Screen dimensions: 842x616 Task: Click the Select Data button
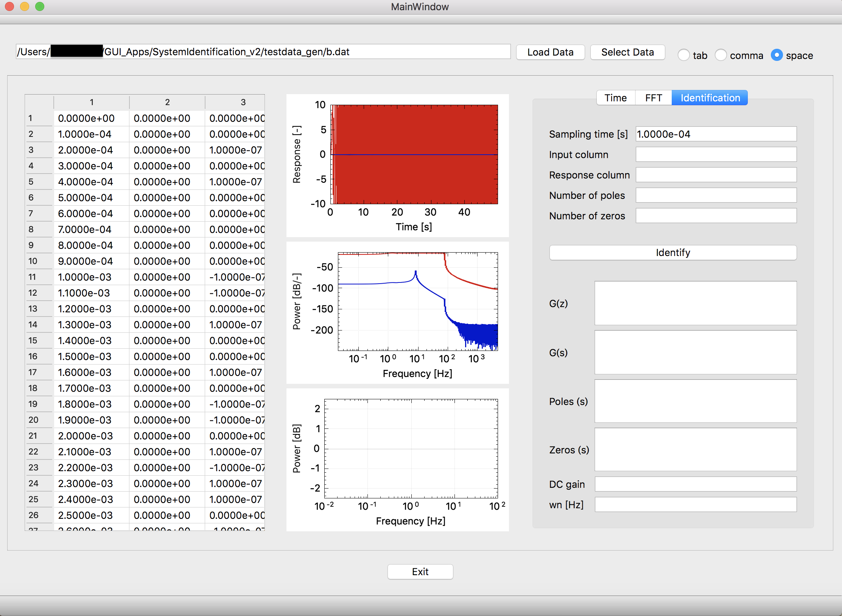[x=627, y=52]
